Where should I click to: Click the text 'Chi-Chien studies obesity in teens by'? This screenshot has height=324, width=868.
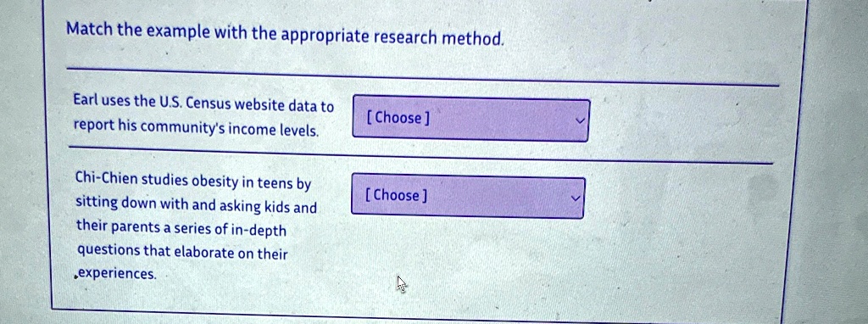[x=193, y=181]
